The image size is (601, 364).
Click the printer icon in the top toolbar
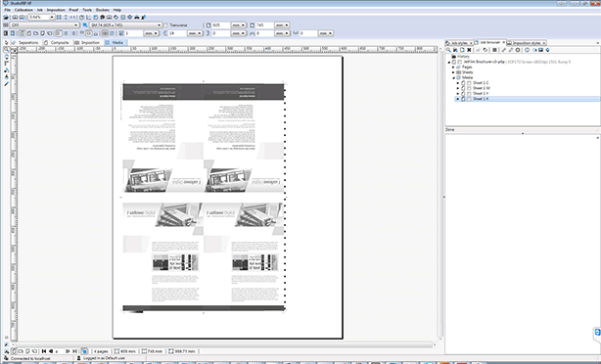[137, 18]
